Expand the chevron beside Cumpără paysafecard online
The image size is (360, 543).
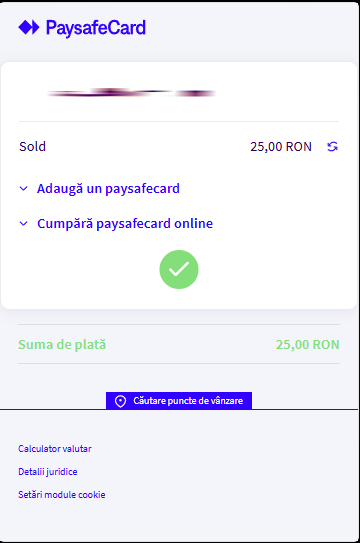(24, 224)
